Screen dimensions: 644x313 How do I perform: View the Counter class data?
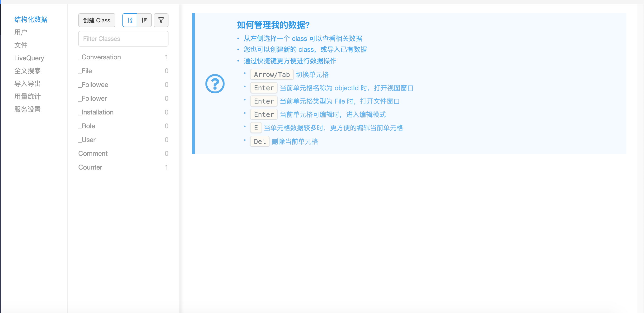(90, 167)
